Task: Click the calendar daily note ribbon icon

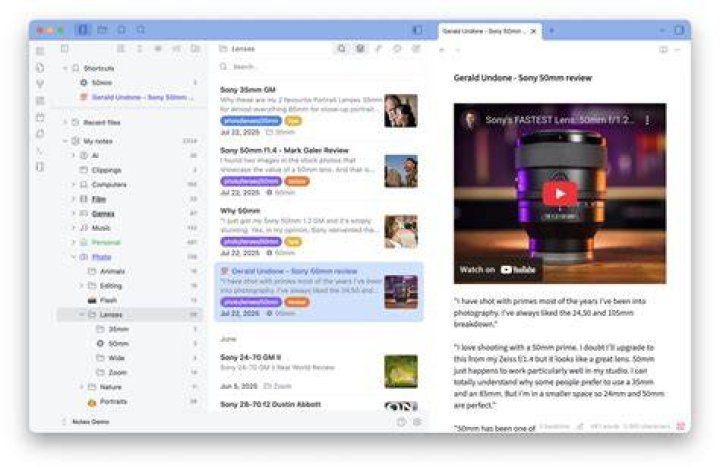Action: [x=40, y=118]
